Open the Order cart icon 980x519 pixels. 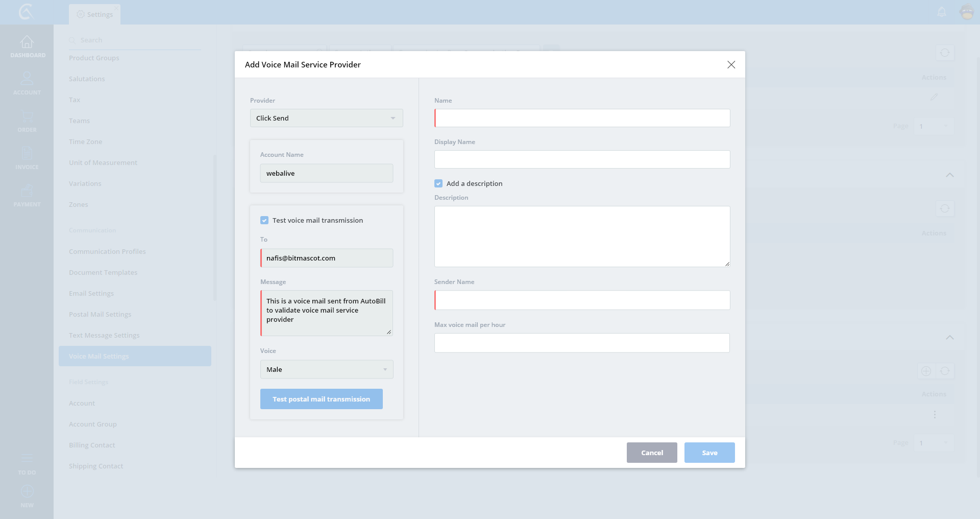[27, 116]
